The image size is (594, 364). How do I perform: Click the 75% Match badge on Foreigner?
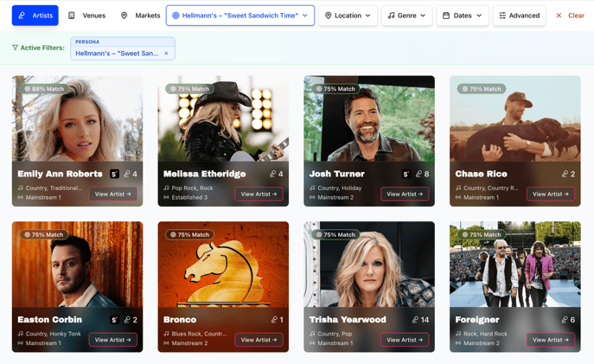point(482,234)
